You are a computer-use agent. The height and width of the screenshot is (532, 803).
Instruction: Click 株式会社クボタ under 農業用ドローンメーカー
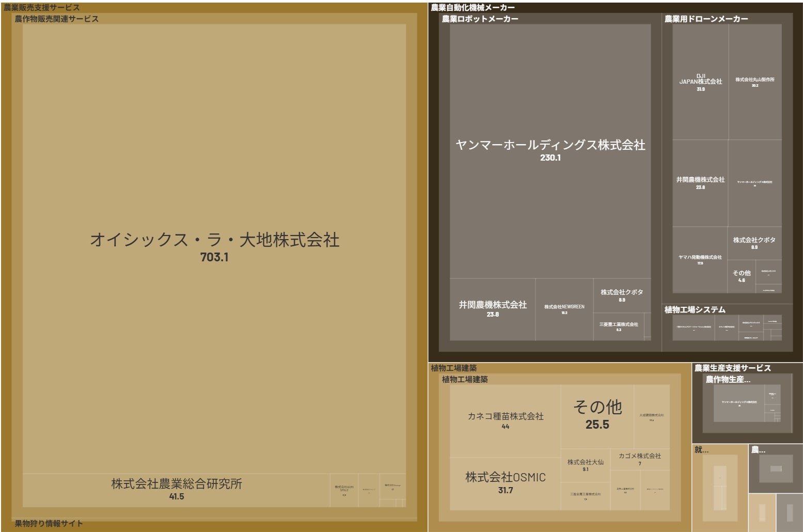tap(754, 243)
